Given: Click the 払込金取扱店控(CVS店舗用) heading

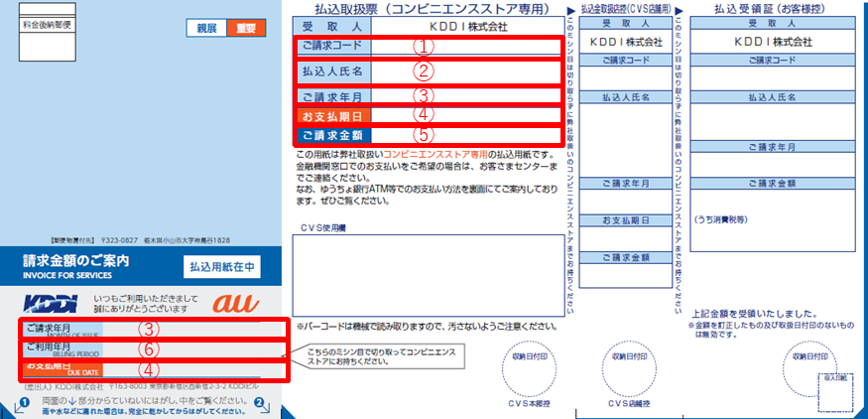Looking at the screenshot, I should point(626,9).
